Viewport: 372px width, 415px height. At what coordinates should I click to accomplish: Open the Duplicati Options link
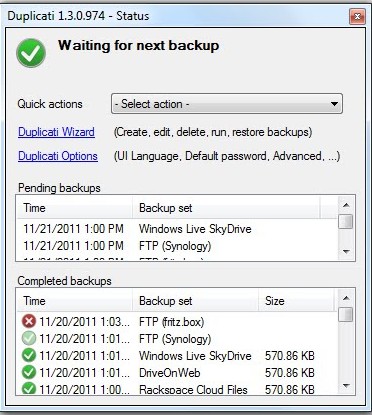point(58,156)
